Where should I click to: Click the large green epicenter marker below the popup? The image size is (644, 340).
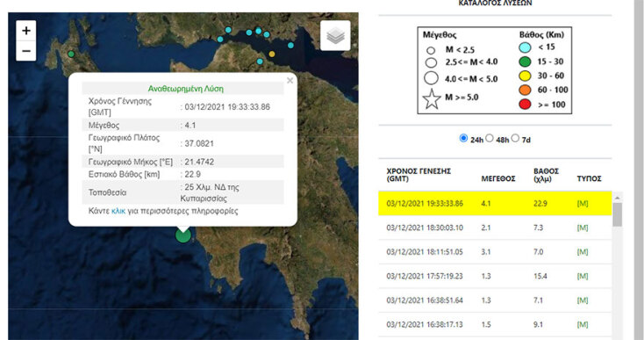point(183,235)
